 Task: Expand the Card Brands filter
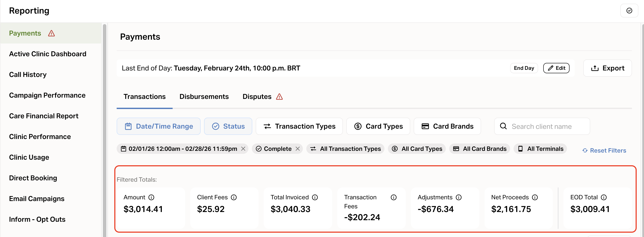point(447,126)
